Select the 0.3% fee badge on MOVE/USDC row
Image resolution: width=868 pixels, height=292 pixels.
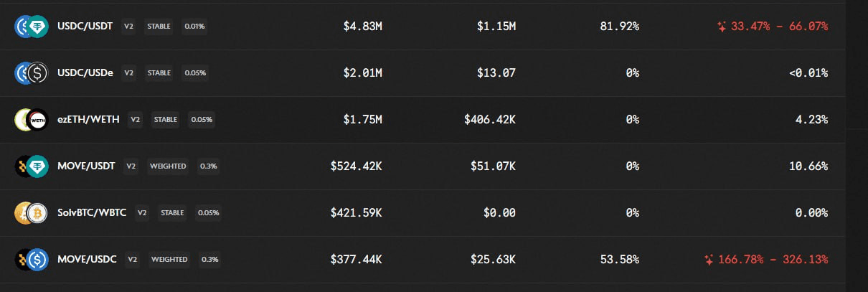coord(210,259)
